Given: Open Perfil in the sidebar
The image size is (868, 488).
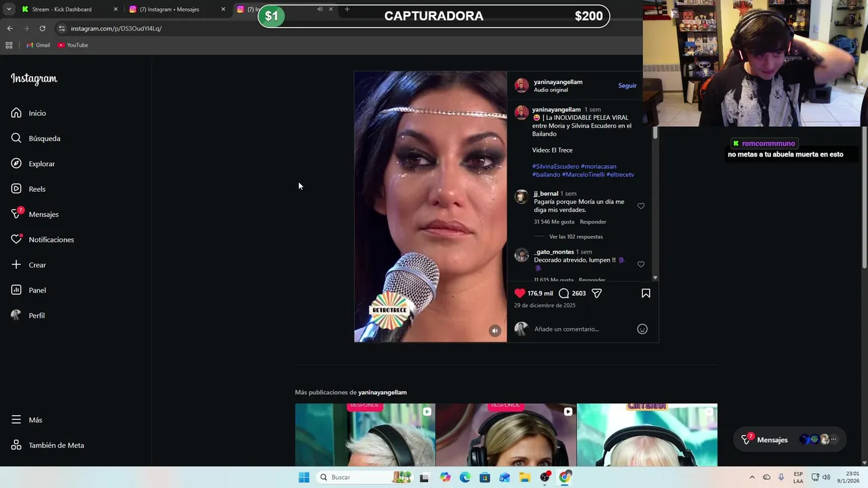Looking at the screenshot, I should [28, 316].
